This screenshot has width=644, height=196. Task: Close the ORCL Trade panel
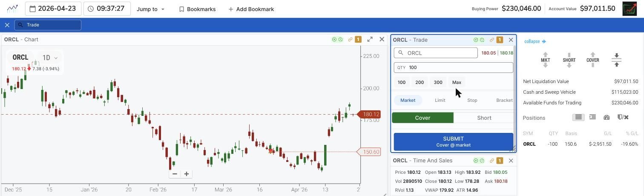(511, 40)
